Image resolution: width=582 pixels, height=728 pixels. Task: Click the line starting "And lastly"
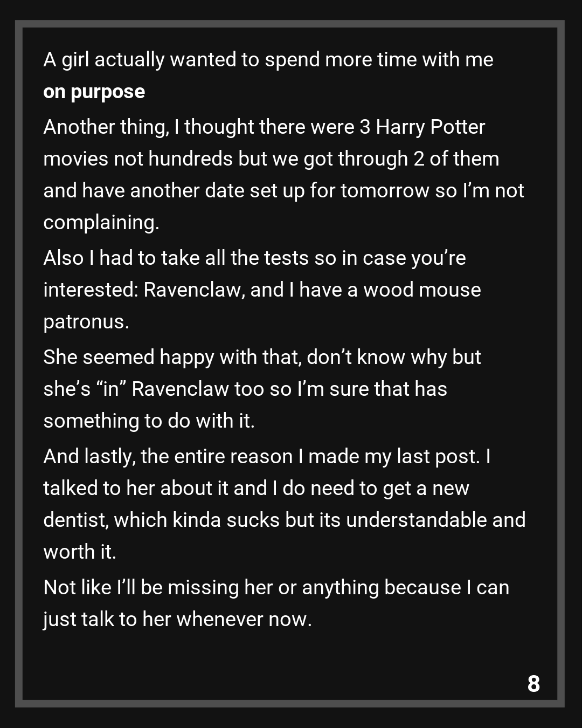point(267,456)
